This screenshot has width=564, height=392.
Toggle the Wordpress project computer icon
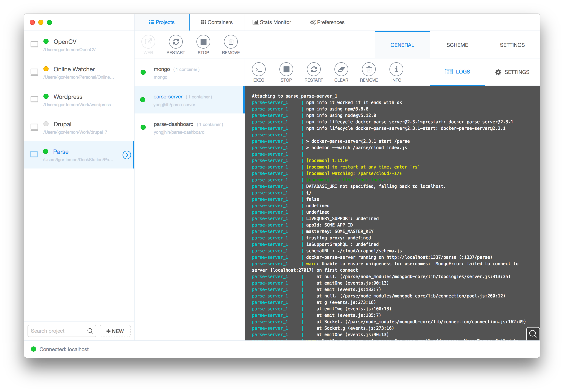click(x=34, y=100)
